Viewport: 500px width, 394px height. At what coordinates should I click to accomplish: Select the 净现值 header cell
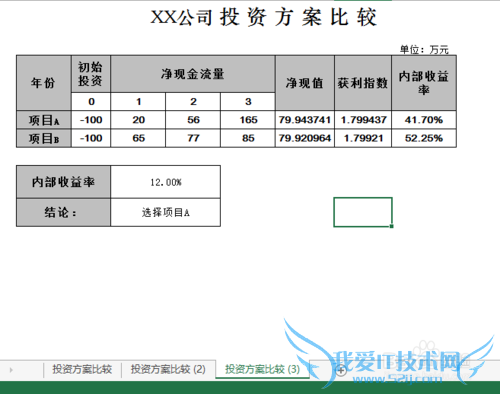(305, 83)
